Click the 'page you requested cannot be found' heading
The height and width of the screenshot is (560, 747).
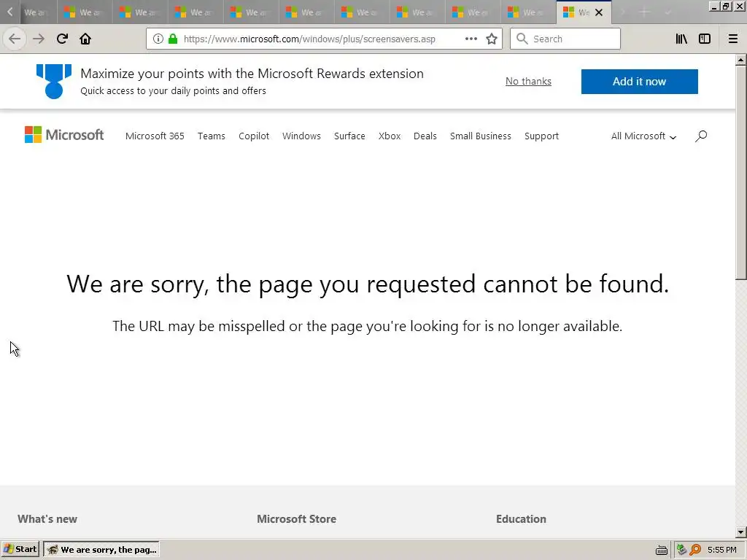click(x=368, y=284)
